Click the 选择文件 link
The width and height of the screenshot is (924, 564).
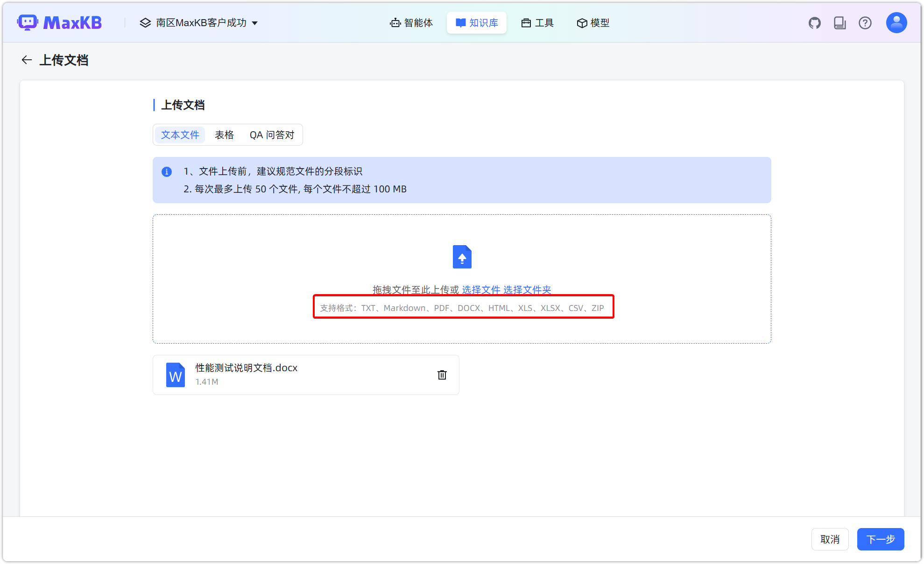point(480,289)
